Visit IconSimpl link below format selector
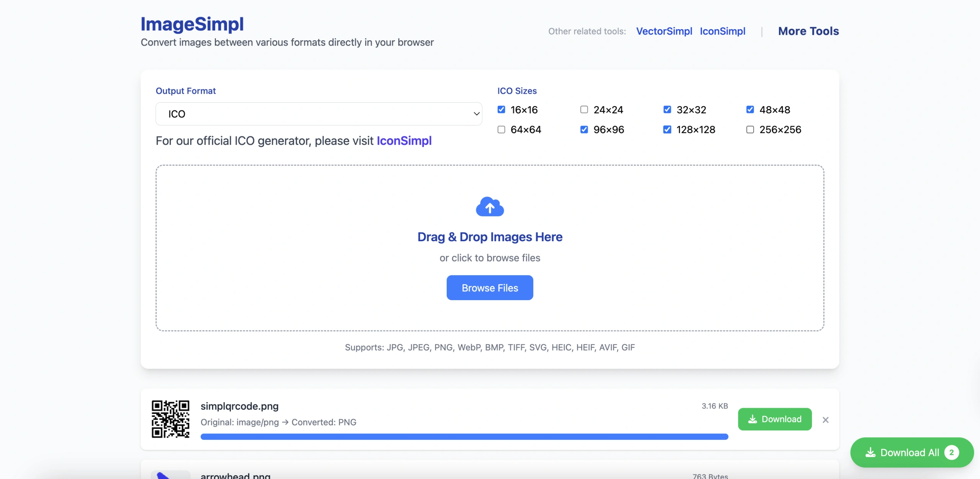This screenshot has height=479, width=980. point(404,141)
